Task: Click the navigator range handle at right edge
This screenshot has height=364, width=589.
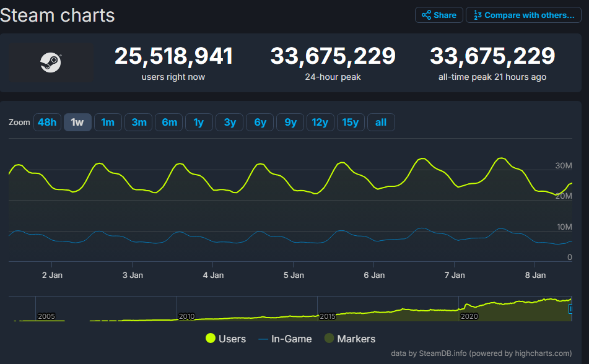Action: (x=570, y=309)
